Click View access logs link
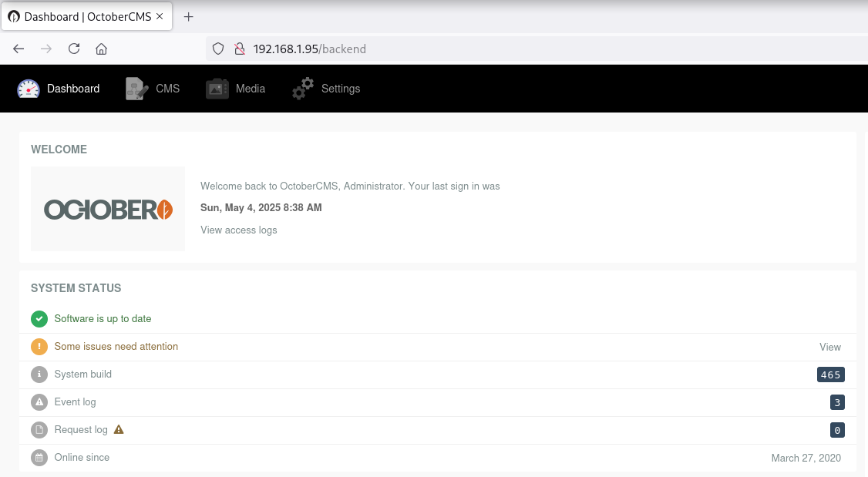The height and width of the screenshot is (477, 868). point(238,230)
